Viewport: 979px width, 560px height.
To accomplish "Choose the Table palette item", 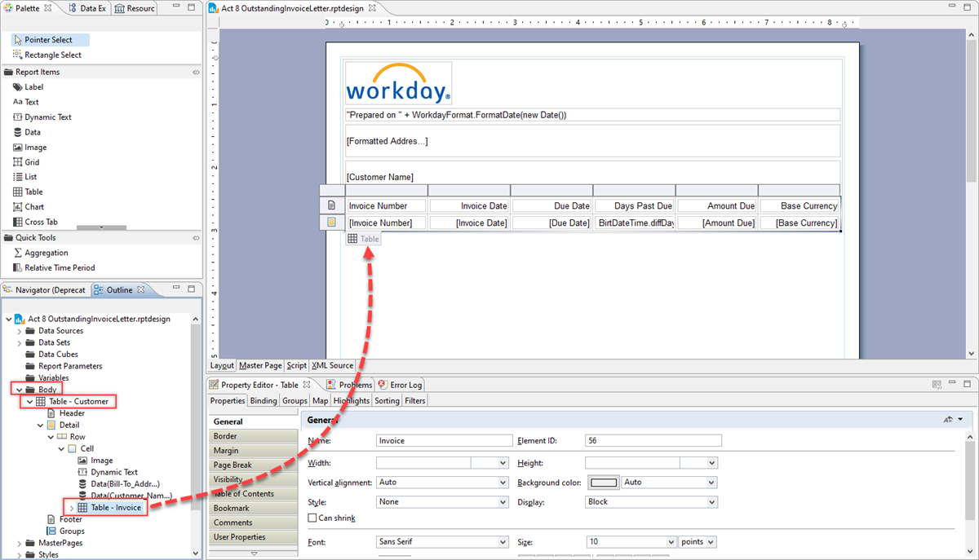I will pyautogui.click(x=28, y=192).
